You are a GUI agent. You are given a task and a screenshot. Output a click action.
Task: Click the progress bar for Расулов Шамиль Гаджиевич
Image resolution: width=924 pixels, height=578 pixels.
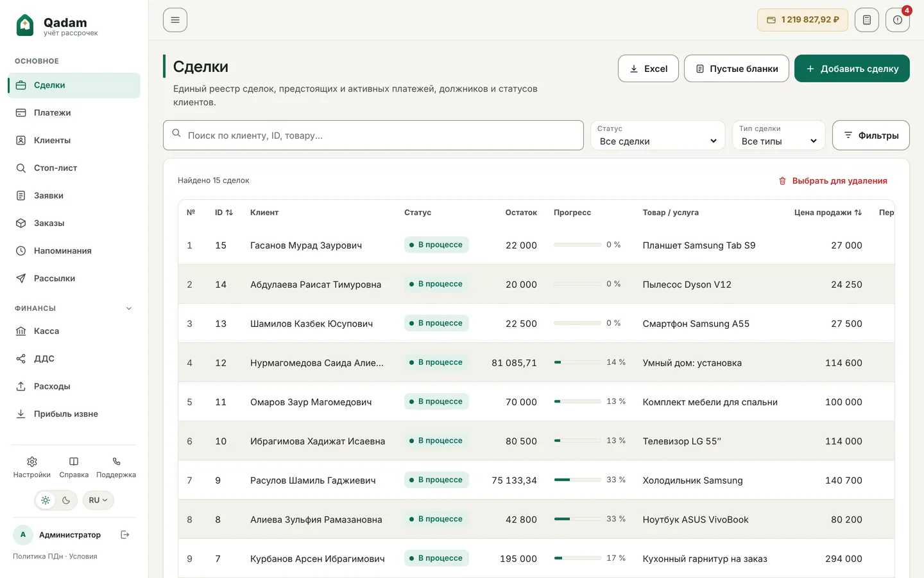577,480
